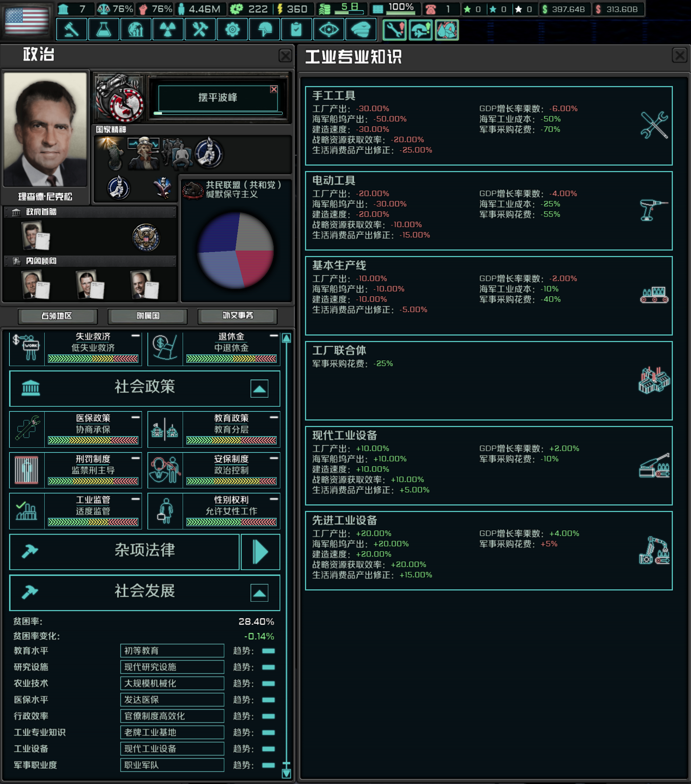Toggle the minus button on 教育政策
Viewport: 691px width, 784px height.
click(274, 417)
